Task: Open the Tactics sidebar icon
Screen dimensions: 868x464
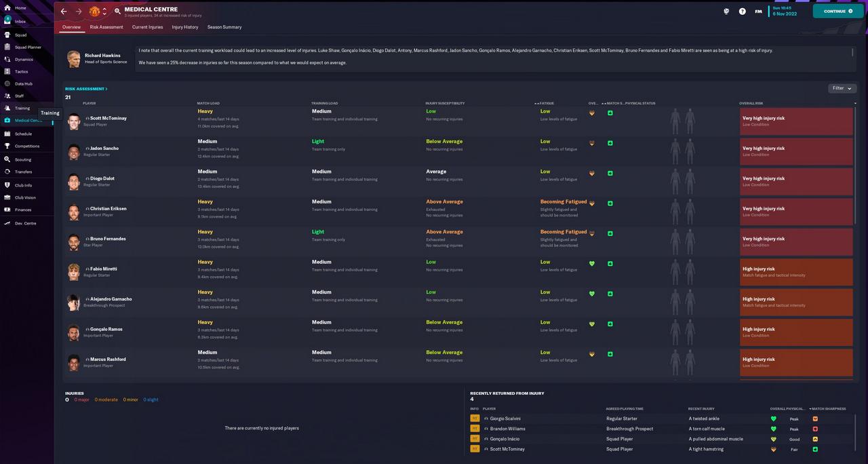Action: pyautogui.click(x=7, y=71)
